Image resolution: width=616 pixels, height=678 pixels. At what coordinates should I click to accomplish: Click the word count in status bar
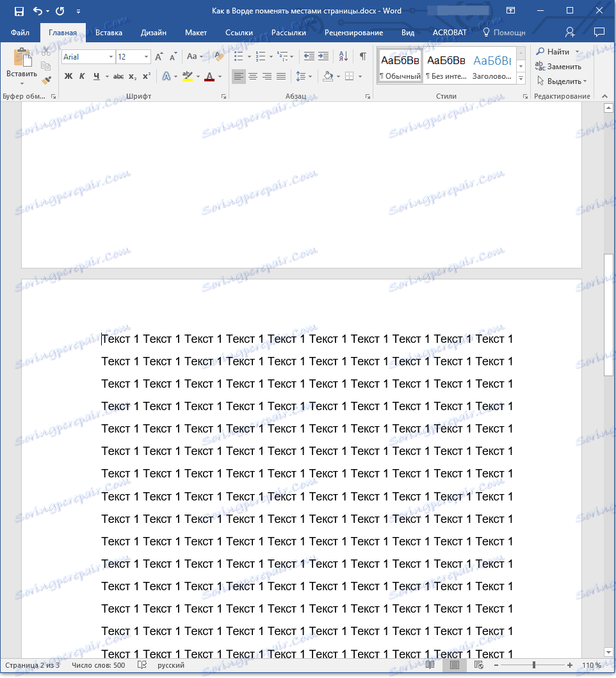coord(99,665)
